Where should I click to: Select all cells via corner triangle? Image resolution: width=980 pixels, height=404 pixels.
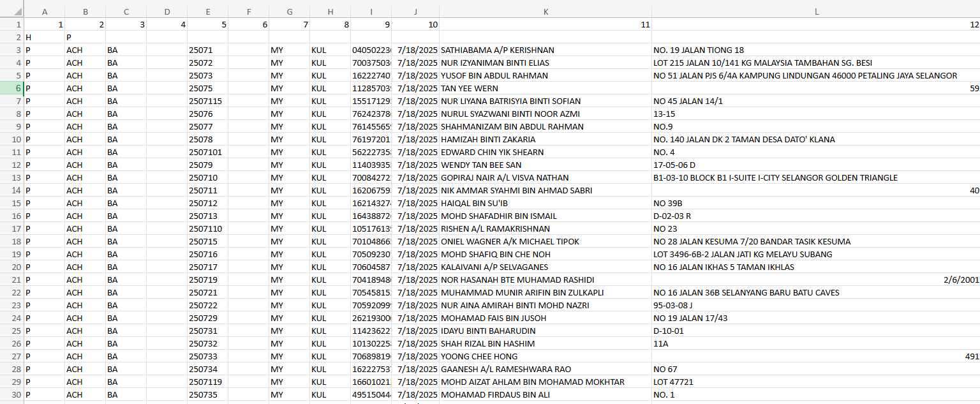click(12, 11)
